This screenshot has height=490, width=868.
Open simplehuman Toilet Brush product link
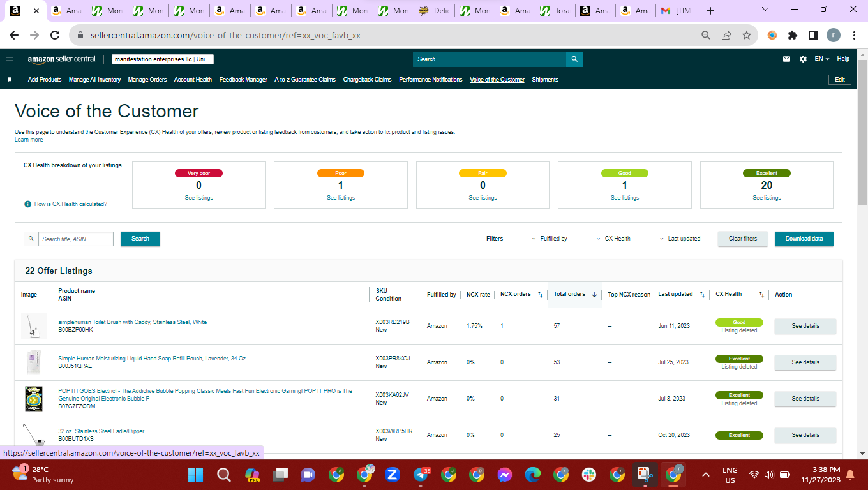pos(133,322)
